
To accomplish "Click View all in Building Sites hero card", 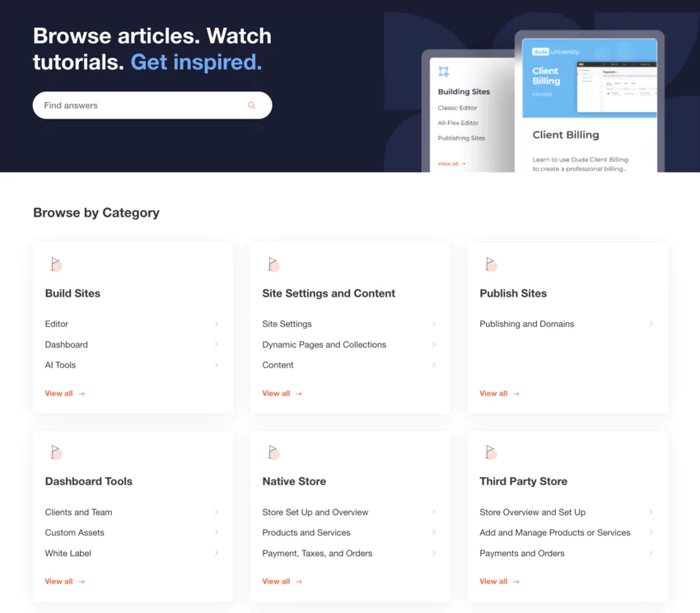I will click(452, 163).
